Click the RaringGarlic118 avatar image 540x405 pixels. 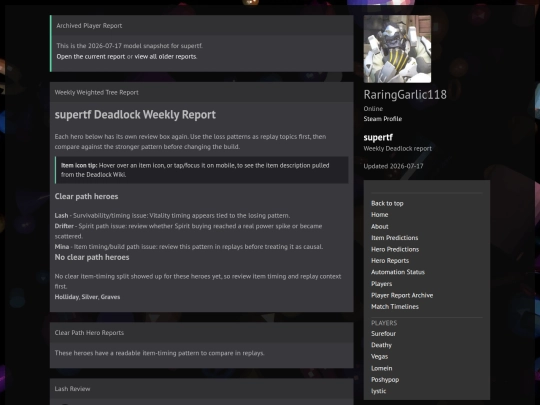point(397,49)
